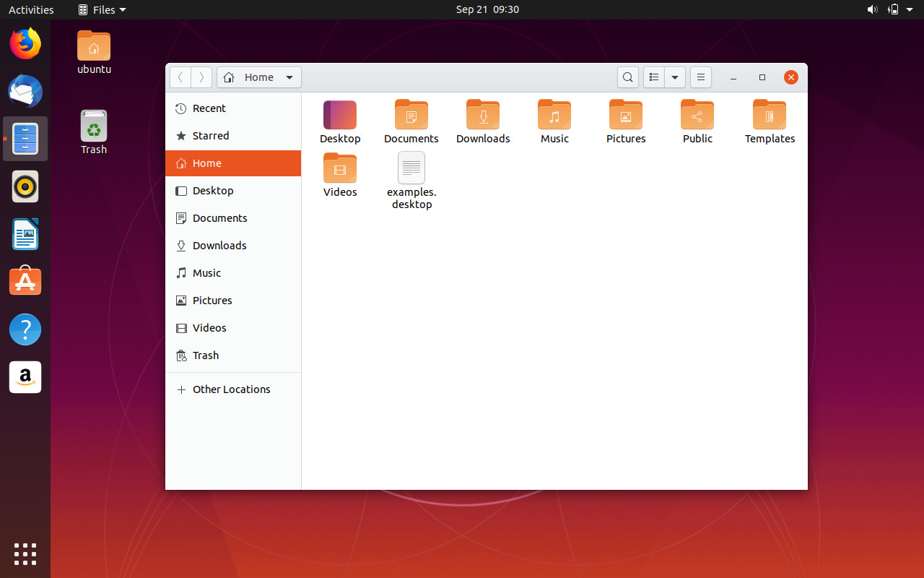Select the Videos folder icon in file grid
Viewport: 924px width, 578px height.
click(x=340, y=168)
